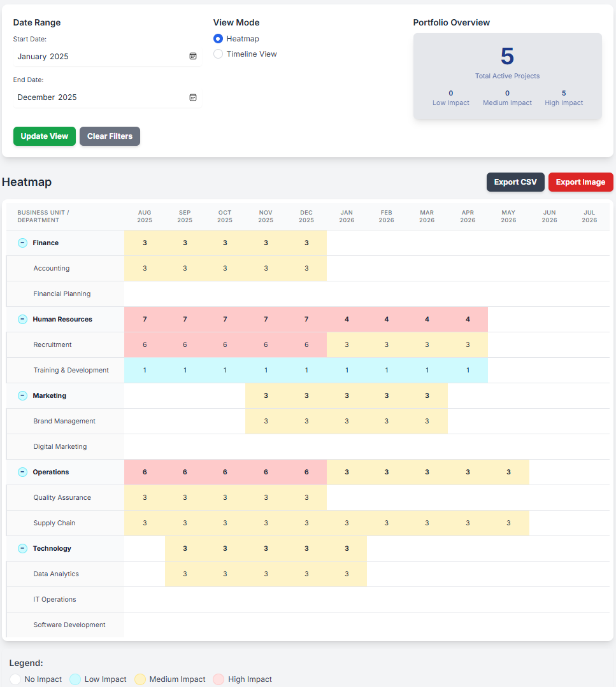This screenshot has height=687, width=616.
Task: Select the Heatmap radio button
Action: pos(218,39)
